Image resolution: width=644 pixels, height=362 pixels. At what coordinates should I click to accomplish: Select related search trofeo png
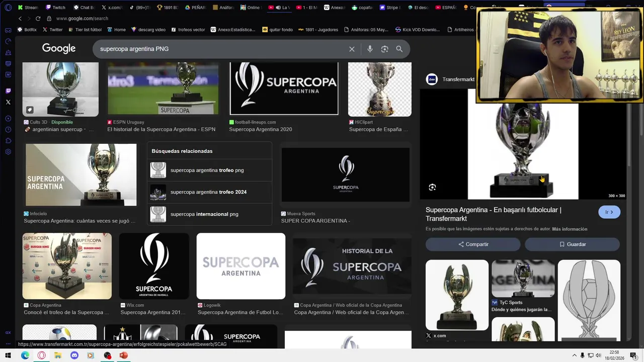click(210, 170)
